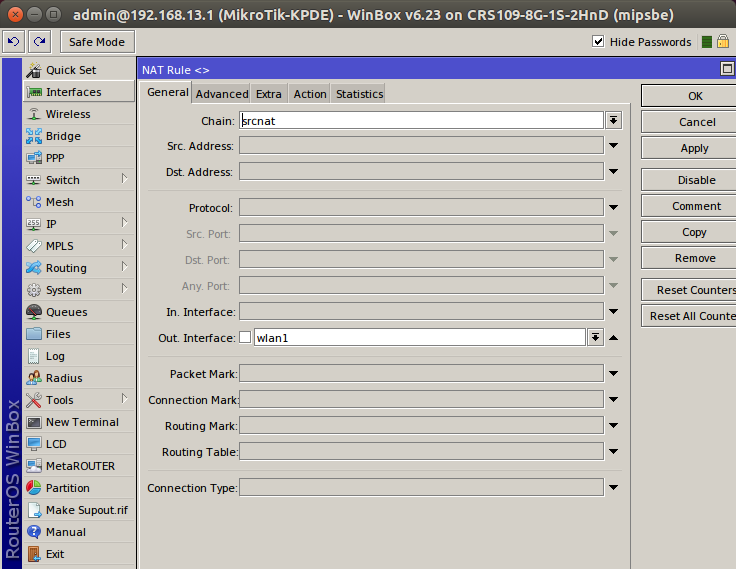Screen dimensions: 736x569
Task: Open the Mesh icon
Action: pyautogui.click(x=34, y=202)
